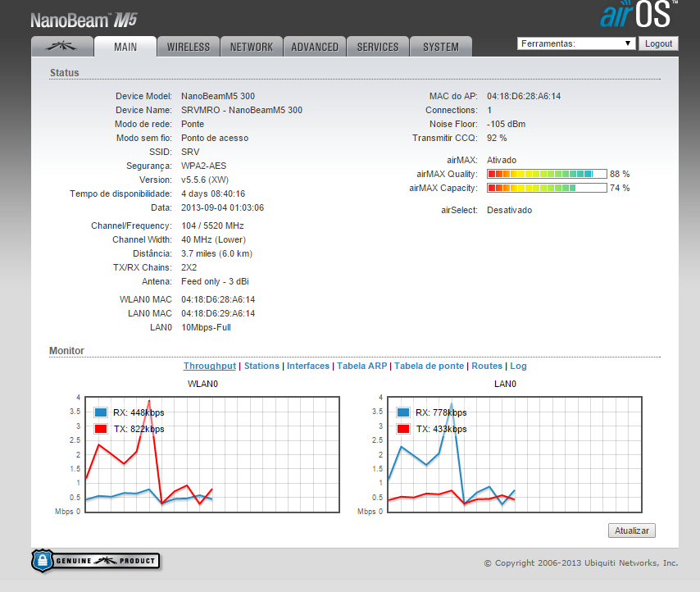
Task: Click channel width 40 MHz (Lower)
Action: [213, 239]
